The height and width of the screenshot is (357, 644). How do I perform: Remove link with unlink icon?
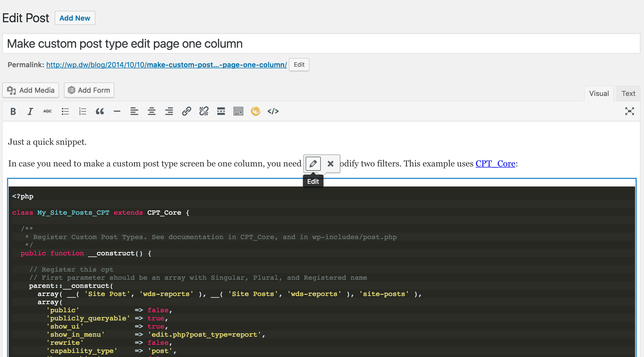(204, 111)
